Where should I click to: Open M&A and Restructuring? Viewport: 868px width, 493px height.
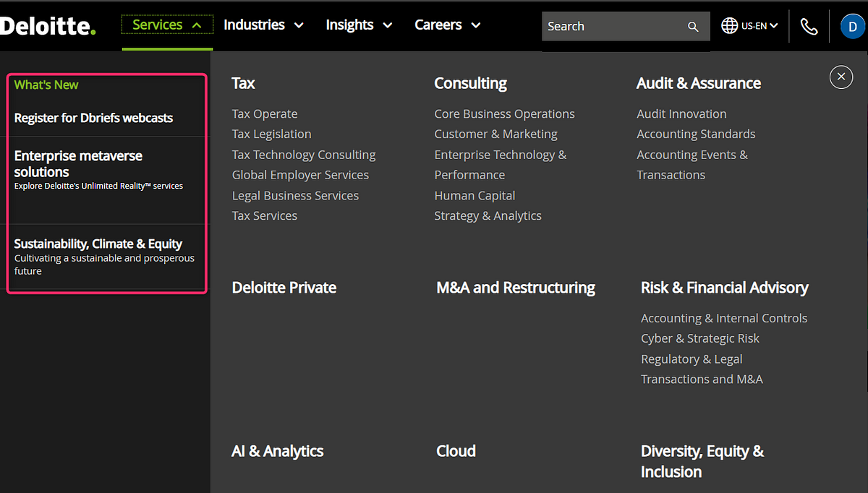tap(516, 288)
